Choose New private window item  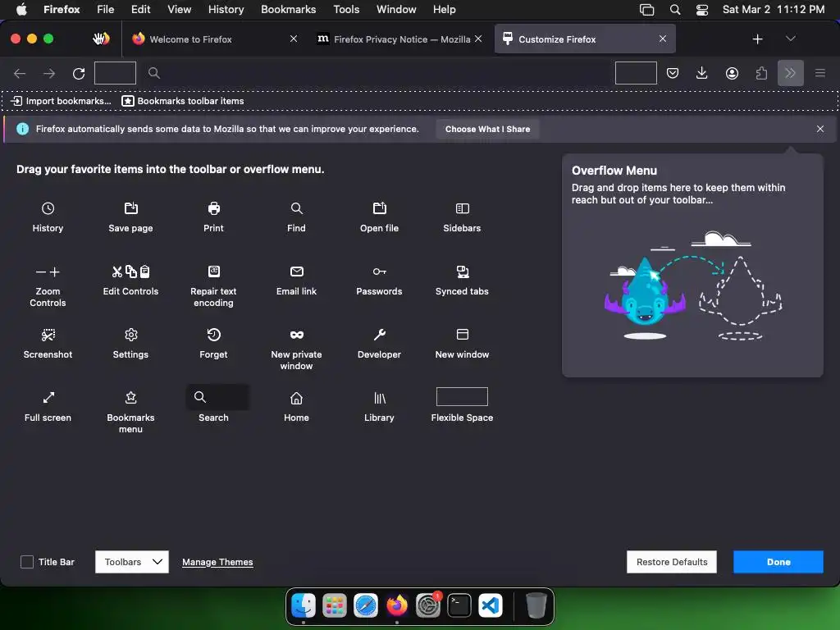pyautogui.click(x=296, y=349)
